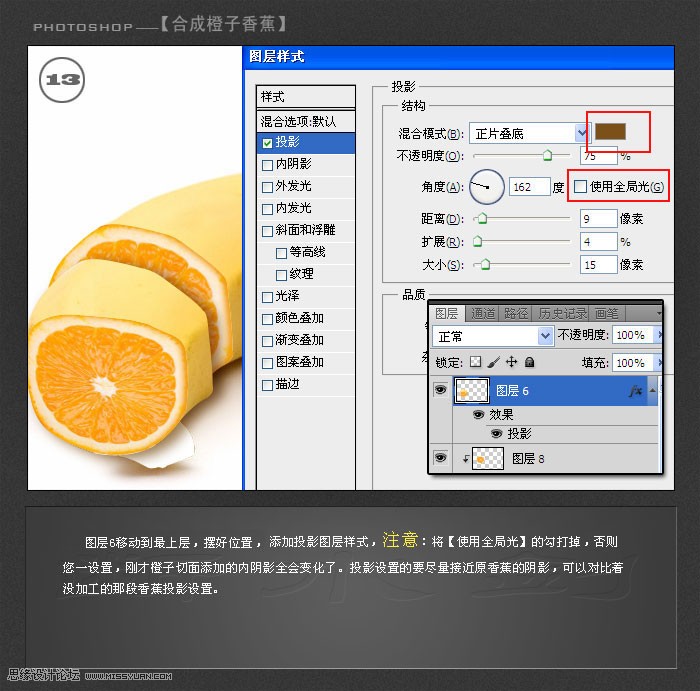This screenshot has width=700, height=691.
Task: Click 扩展 slider handle
Action: tap(477, 241)
